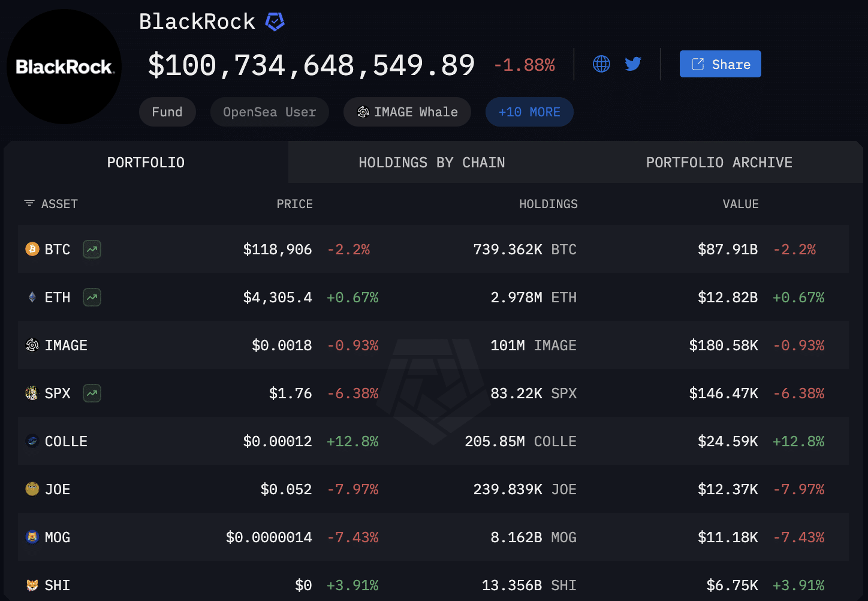Click the ETH chart trend icon
Viewport: 868px width, 601px height.
(x=92, y=297)
